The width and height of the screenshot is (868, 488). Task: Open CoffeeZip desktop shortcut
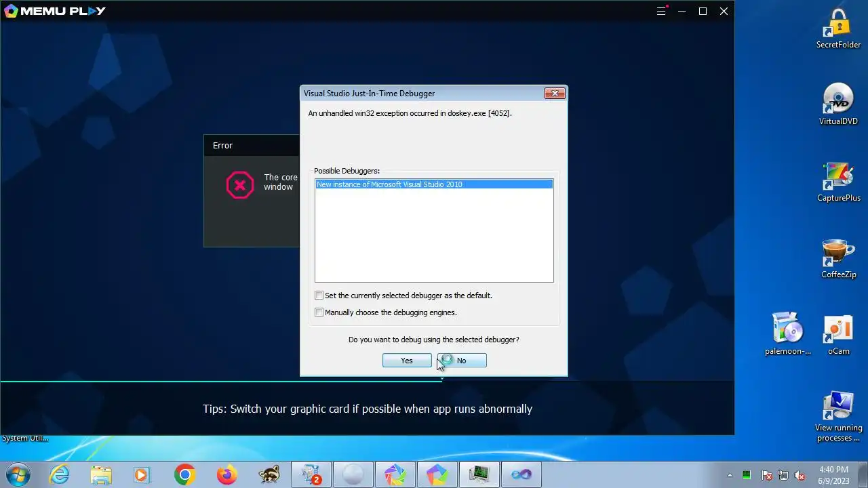pyautogui.click(x=838, y=258)
